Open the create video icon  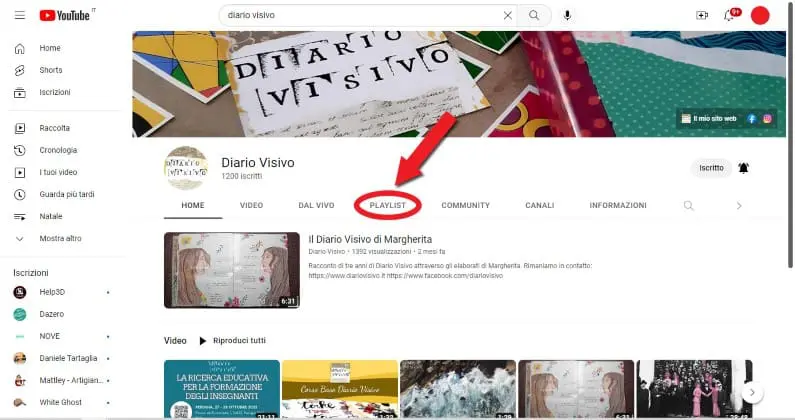pyautogui.click(x=702, y=15)
